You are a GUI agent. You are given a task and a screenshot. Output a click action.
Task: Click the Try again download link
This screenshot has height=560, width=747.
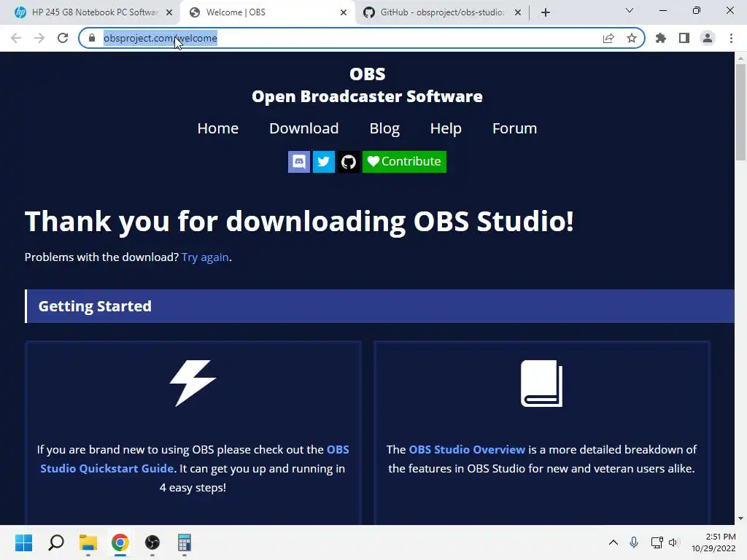pos(205,257)
